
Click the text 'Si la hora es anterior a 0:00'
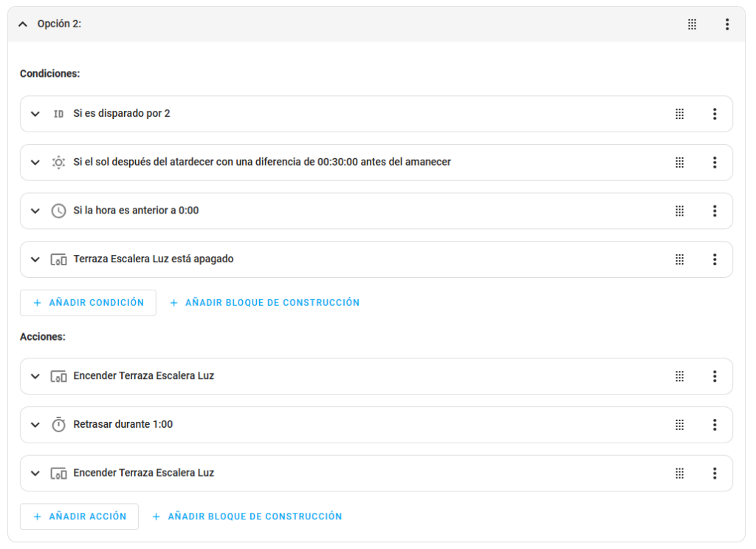point(136,211)
